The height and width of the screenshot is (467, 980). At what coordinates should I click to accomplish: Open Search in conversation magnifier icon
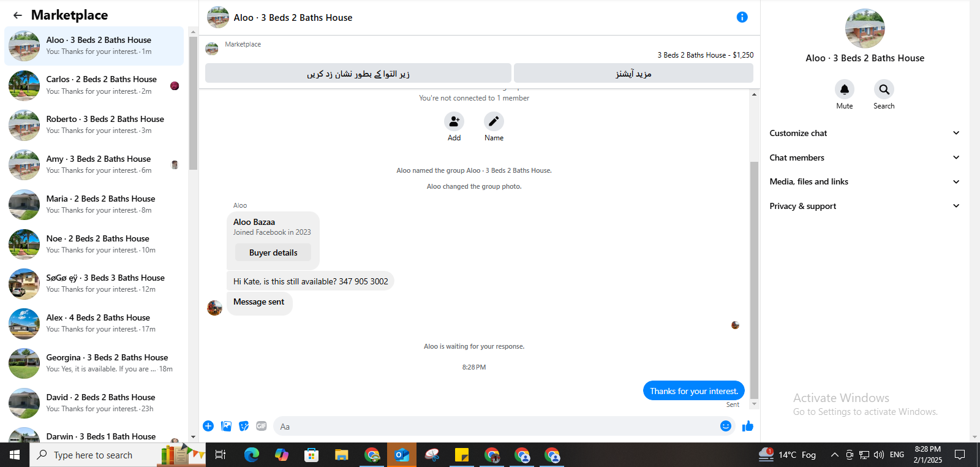click(884, 89)
